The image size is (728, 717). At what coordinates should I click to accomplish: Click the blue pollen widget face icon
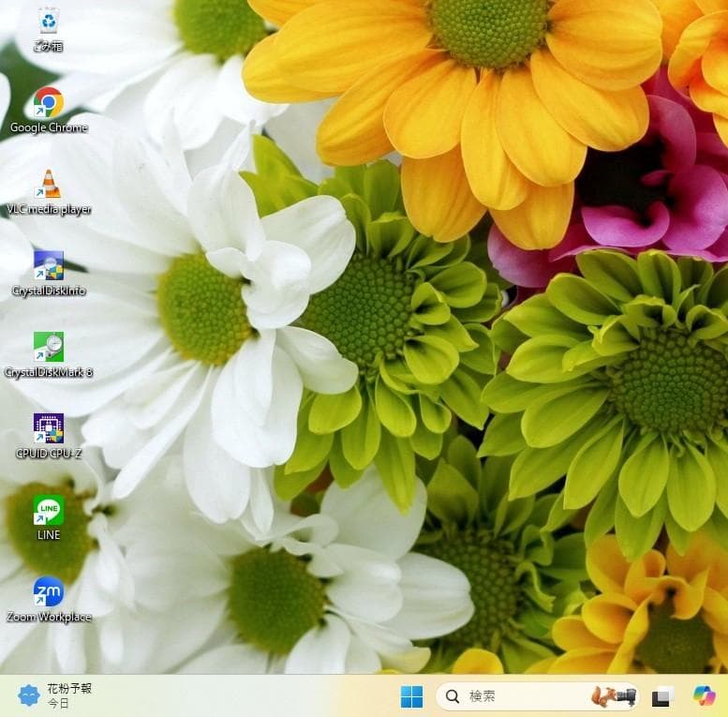coord(29,695)
